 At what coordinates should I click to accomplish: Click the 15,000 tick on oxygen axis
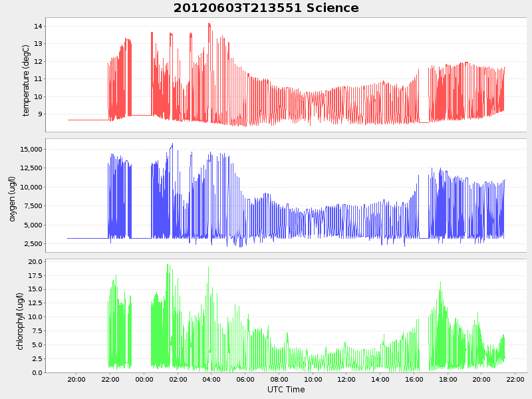pos(31,150)
